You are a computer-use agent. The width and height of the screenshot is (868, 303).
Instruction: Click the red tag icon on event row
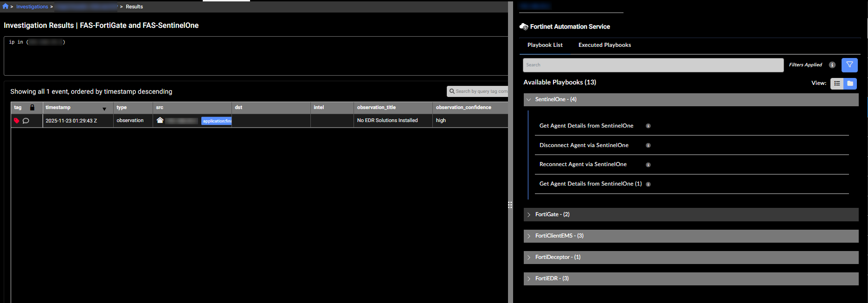17,121
